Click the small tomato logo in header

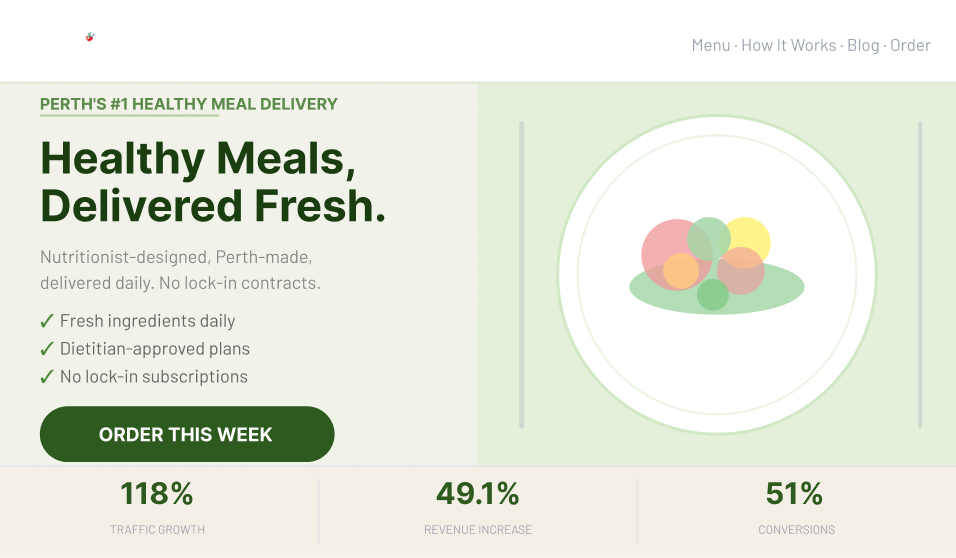(x=90, y=38)
